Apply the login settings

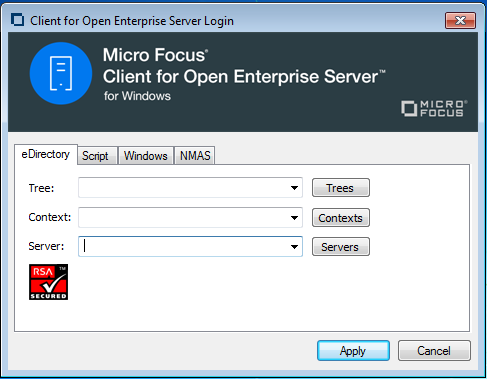353,351
